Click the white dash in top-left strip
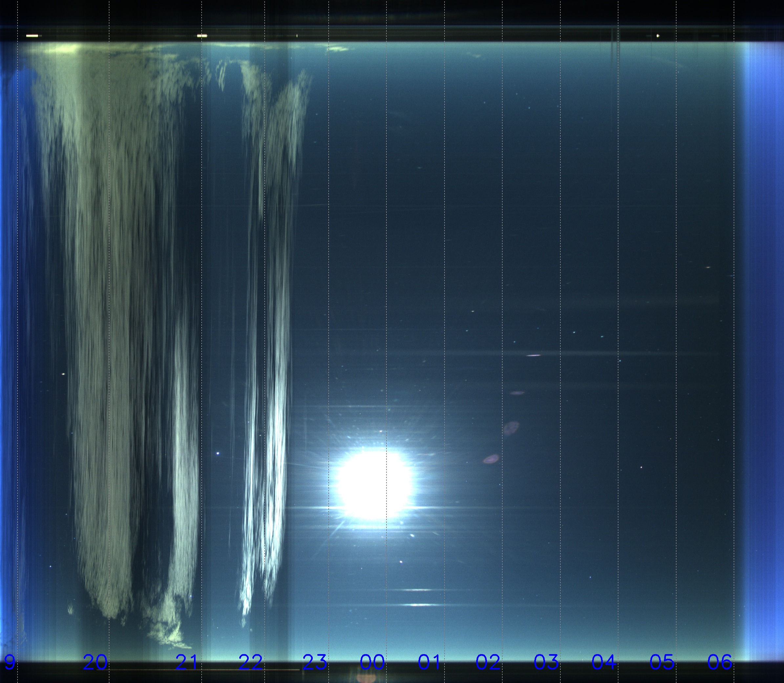This screenshot has height=683, width=784. (32, 36)
